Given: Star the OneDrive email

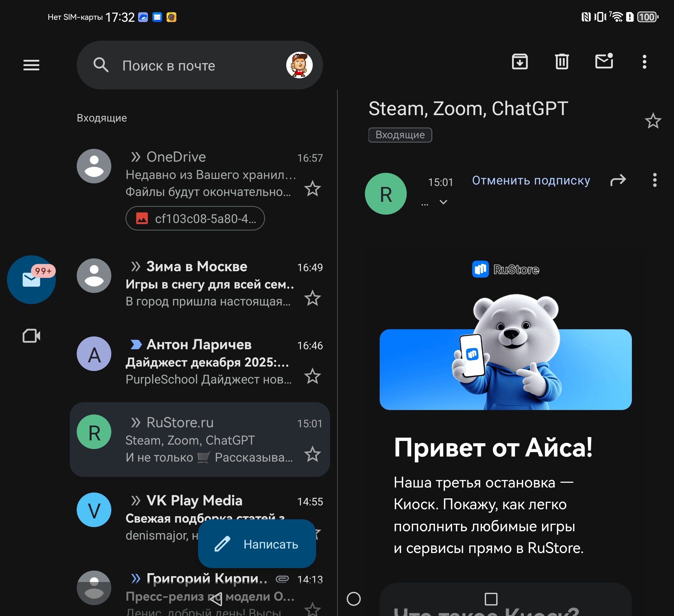Looking at the screenshot, I should (x=312, y=189).
